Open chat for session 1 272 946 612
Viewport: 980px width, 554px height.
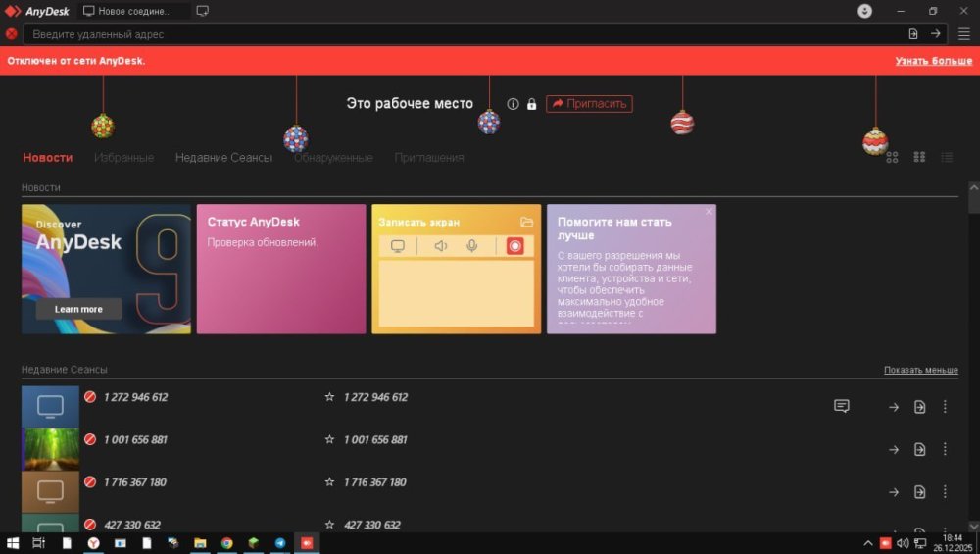(x=841, y=407)
